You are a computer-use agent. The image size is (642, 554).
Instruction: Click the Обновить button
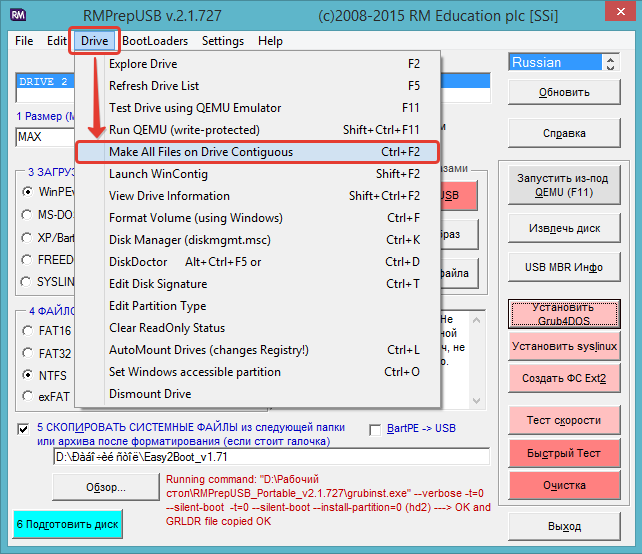point(564,92)
